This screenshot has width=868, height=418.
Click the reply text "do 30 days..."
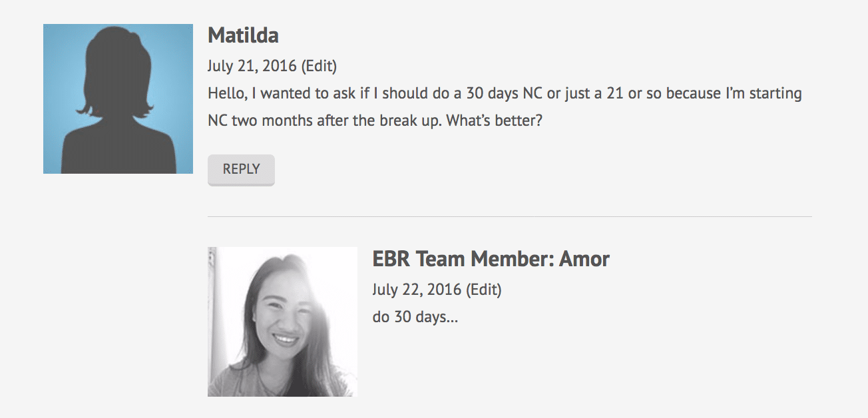coord(415,317)
